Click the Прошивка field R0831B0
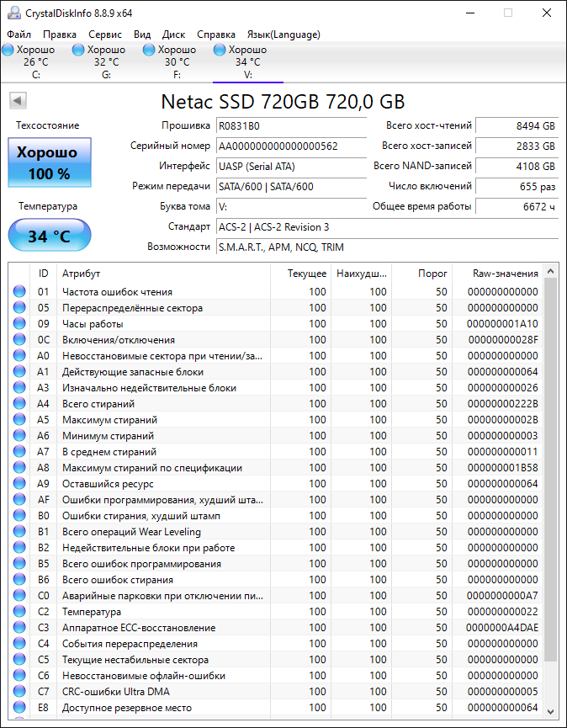Image resolution: width=567 pixels, height=728 pixels. pos(291,125)
